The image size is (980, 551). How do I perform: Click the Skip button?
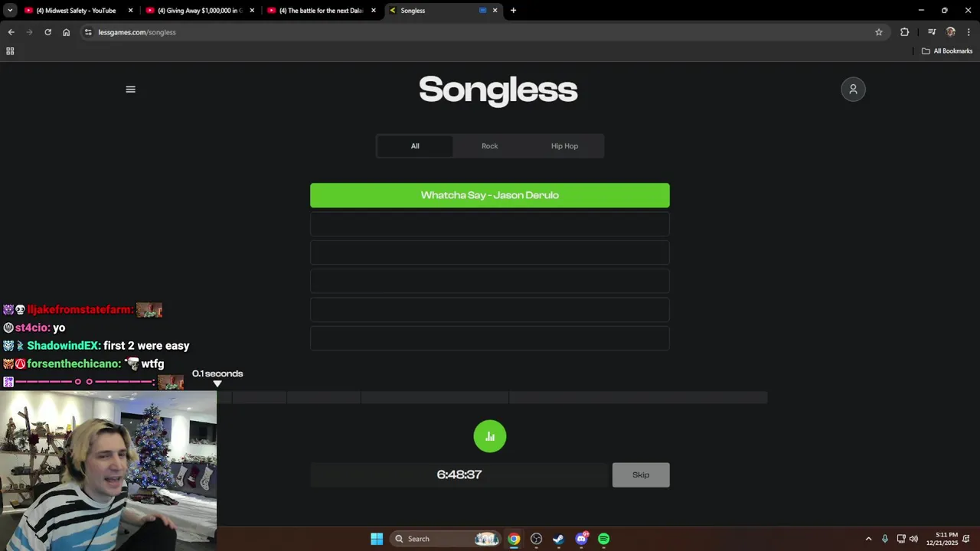641,474
